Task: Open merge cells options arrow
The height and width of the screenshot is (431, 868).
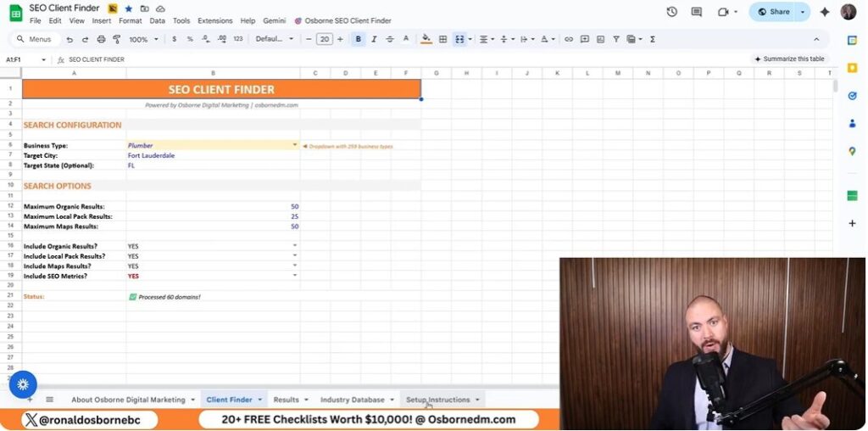Action: [470, 39]
